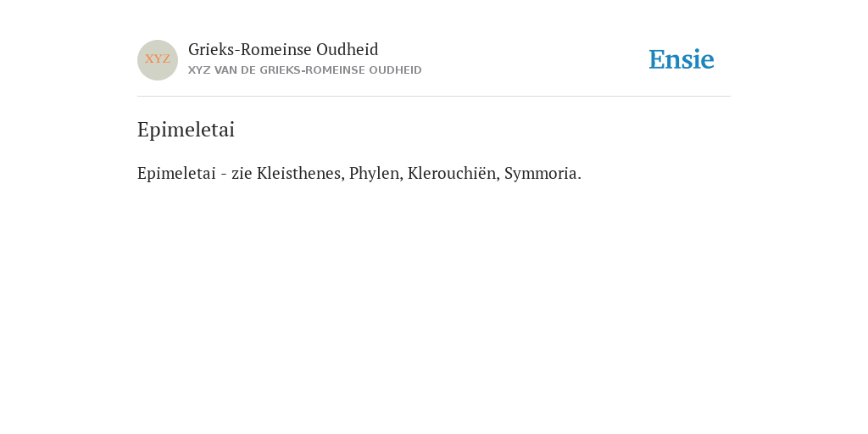Select the large Epimeletai heading
The image size is (868, 434).
tap(186, 130)
